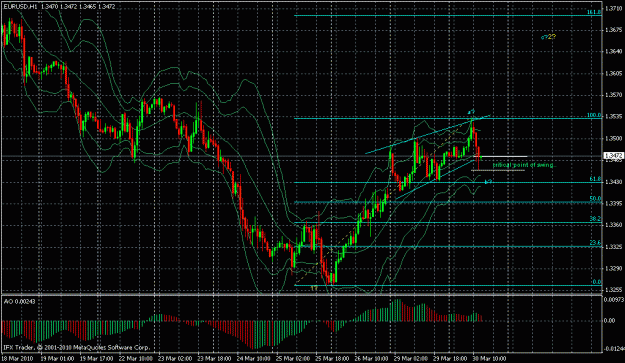Click the '22 Mar 10:00' time label
The image size is (625, 363).
(x=136, y=358)
